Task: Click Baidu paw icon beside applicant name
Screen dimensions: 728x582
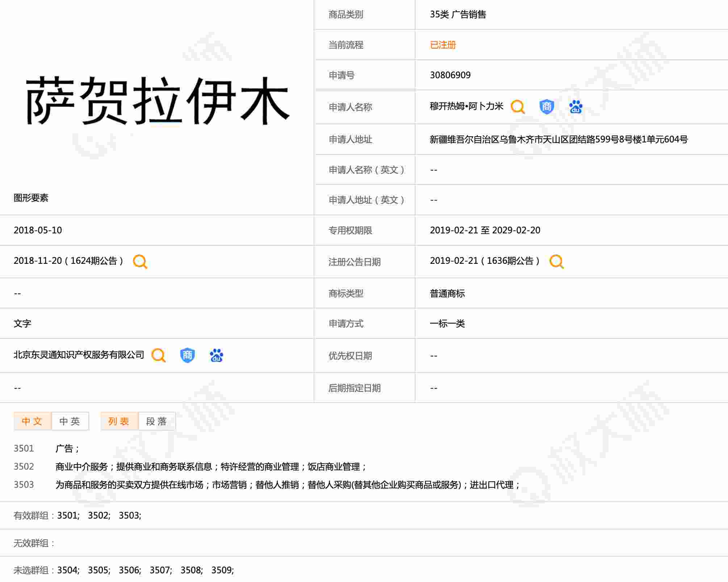Action: pos(576,107)
